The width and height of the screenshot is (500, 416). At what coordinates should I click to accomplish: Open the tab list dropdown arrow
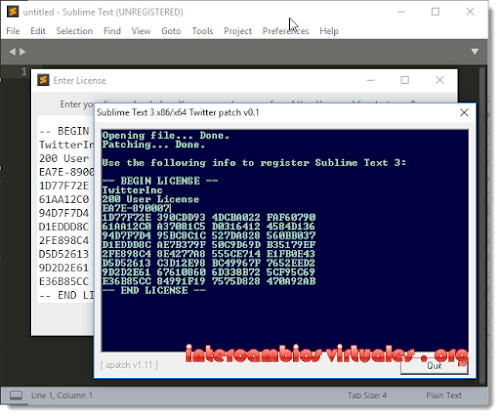click(475, 52)
